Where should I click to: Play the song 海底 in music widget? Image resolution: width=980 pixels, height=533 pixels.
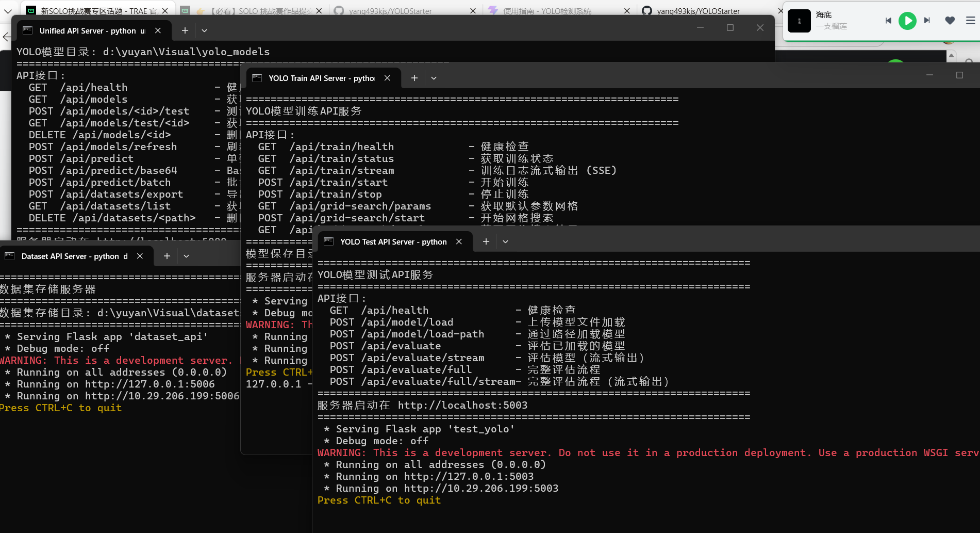click(907, 21)
